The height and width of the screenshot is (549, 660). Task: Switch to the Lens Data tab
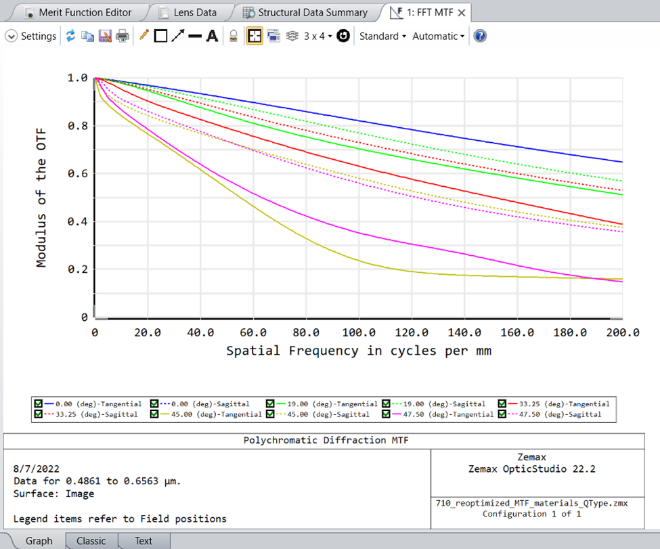(x=194, y=12)
